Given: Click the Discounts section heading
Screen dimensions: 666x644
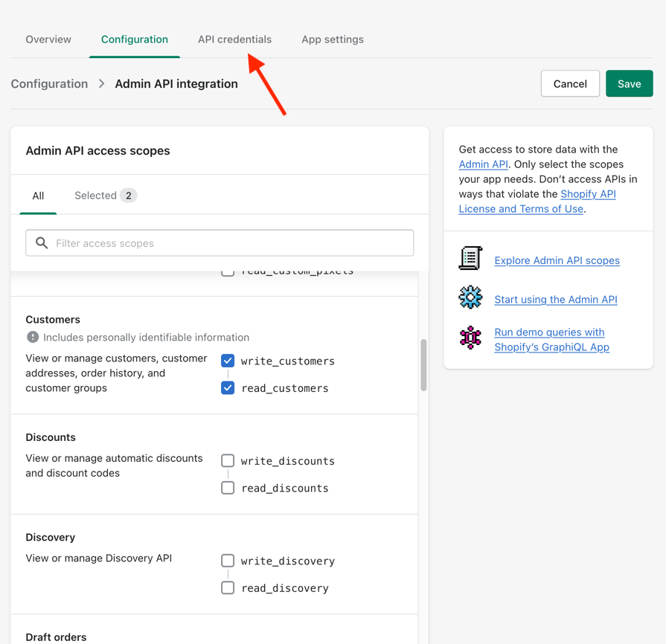Looking at the screenshot, I should click(51, 437).
